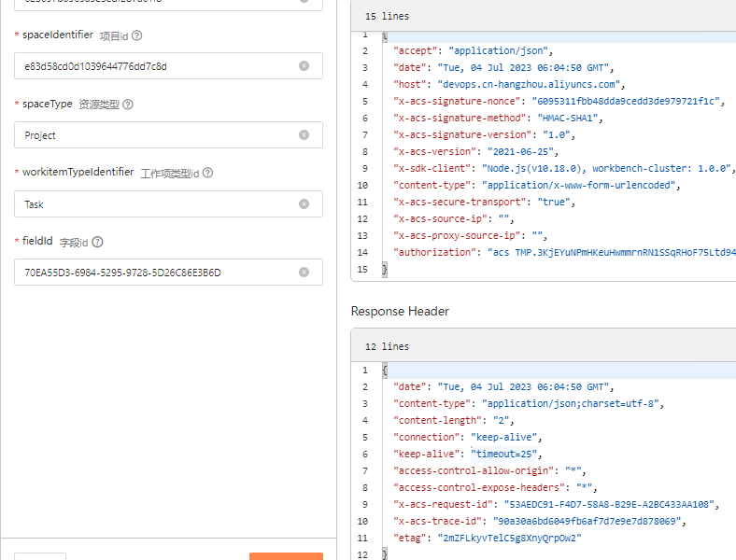Open help tooltip for spaceIdentifier
The image size is (736, 560).
pos(137,35)
